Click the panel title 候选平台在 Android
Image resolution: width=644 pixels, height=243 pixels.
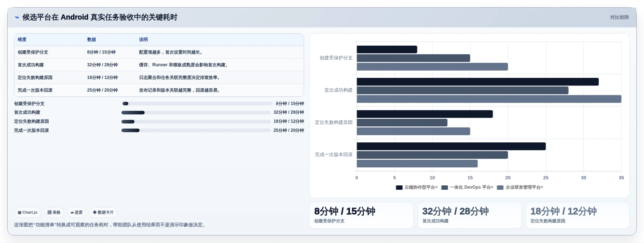coord(100,17)
